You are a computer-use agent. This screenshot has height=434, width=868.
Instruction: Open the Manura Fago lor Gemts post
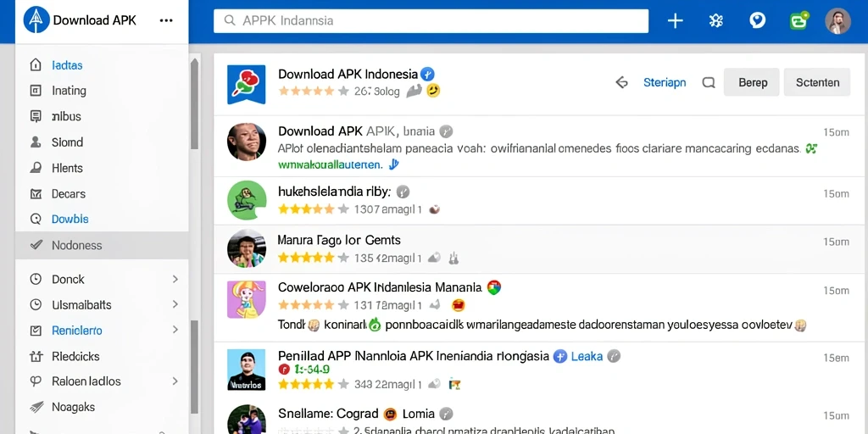click(339, 240)
